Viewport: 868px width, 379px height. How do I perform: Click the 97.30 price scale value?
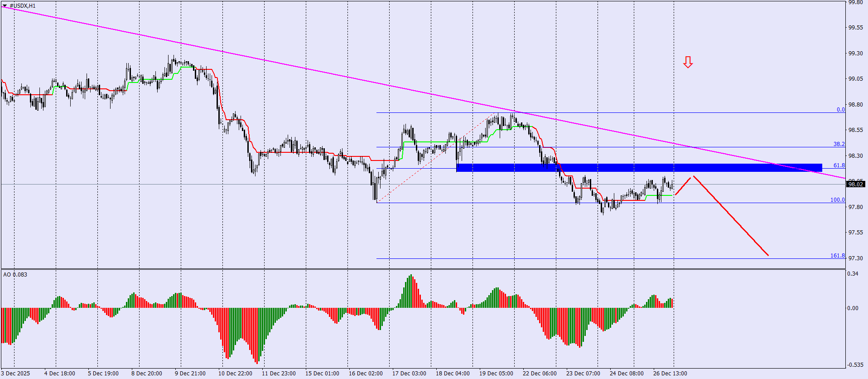(855, 258)
